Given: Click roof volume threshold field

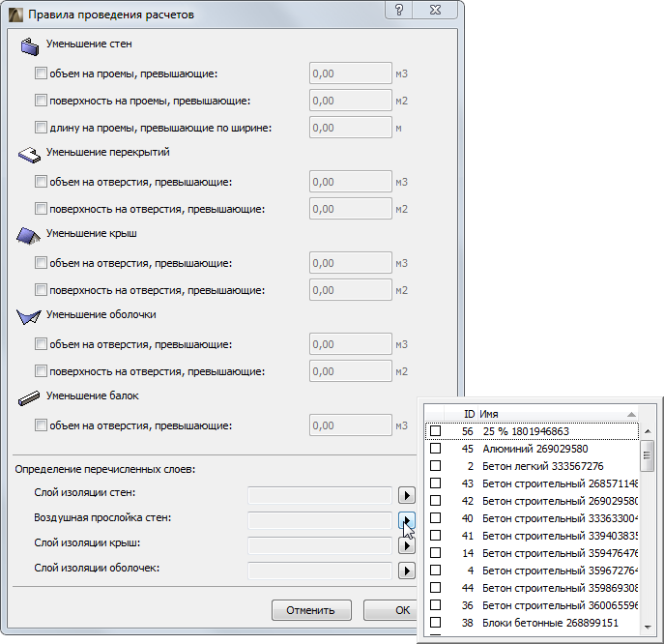Looking at the screenshot, I should click(351, 263).
